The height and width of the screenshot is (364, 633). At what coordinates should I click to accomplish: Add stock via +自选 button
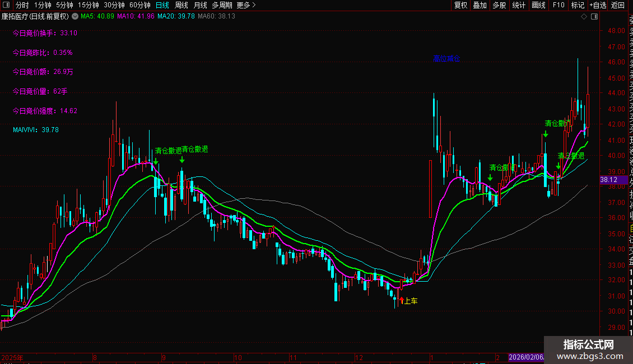pyautogui.click(x=598, y=5)
